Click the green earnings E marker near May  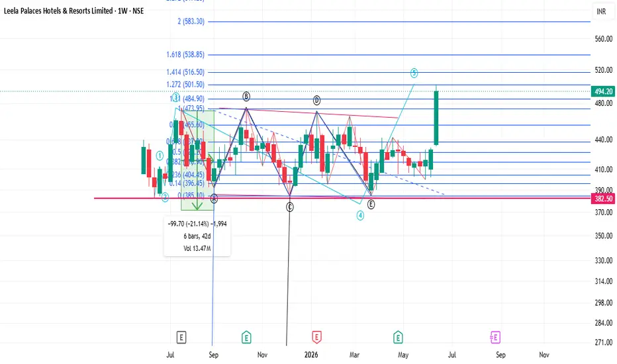[x=398, y=338]
